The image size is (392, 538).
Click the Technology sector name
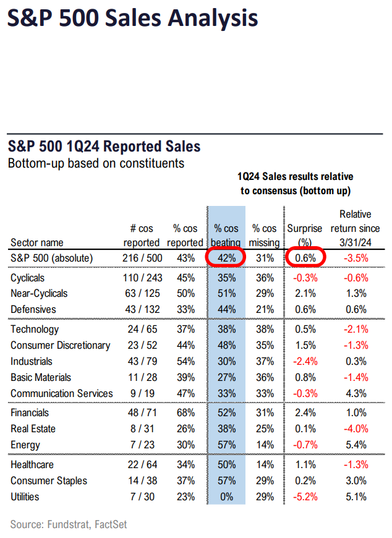coord(35,330)
